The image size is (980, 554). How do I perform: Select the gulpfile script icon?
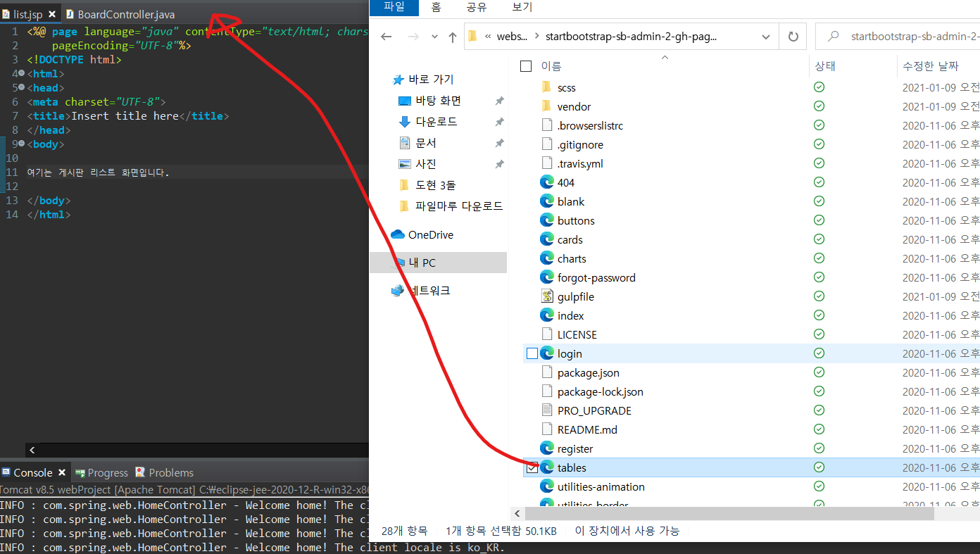point(547,296)
